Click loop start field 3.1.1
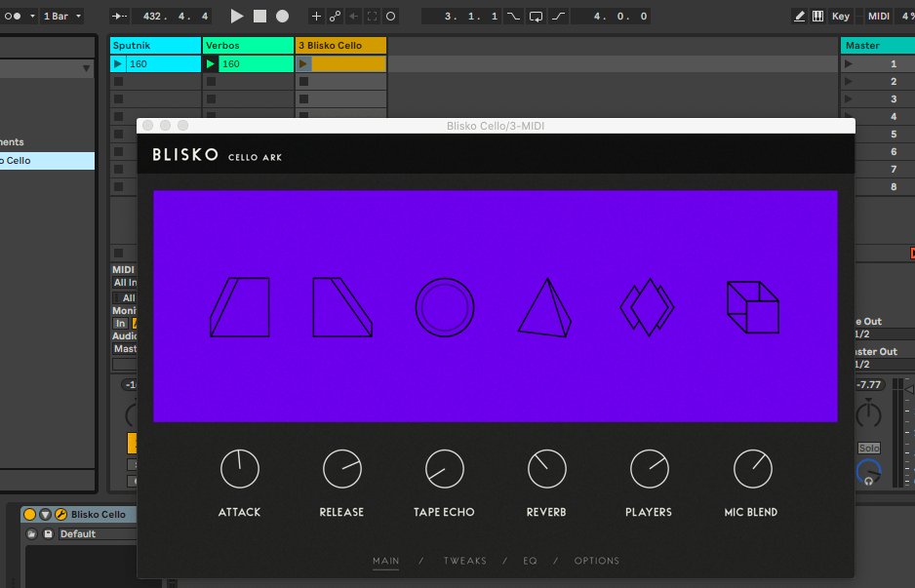Image resolution: width=915 pixels, height=588 pixels. coord(461,17)
